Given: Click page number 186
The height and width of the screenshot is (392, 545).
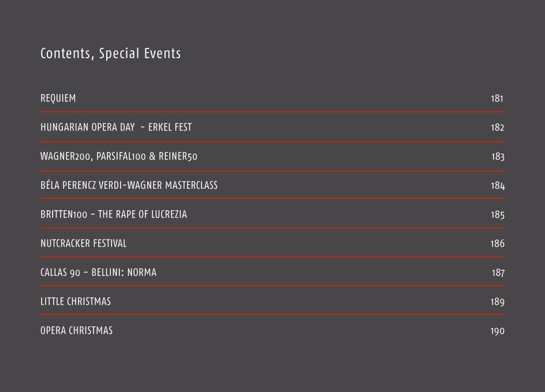Looking at the screenshot, I should point(498,243).
